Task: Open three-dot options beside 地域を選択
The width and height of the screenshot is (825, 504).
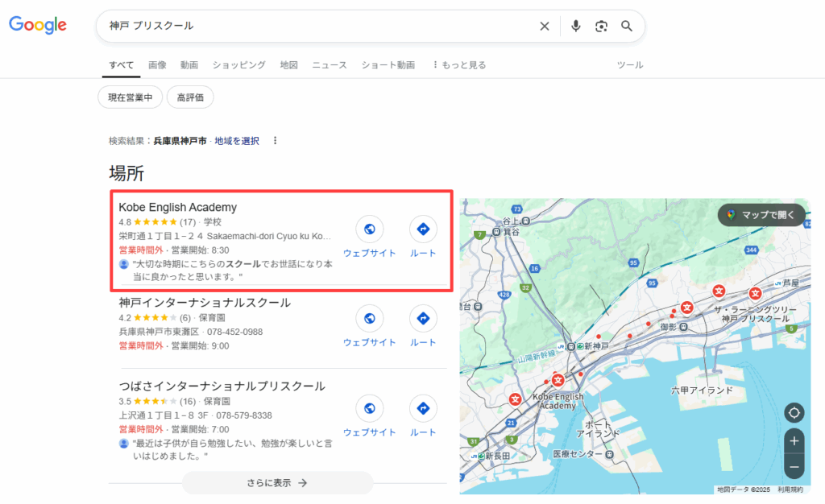Action: click(x=275, y=141)
